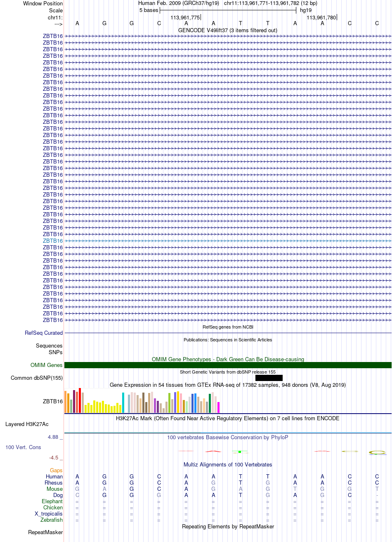The height and width of the screenshot is (542, 392).
Task: Click the magenta bar ending the GTEx chart
Action: pos(218,407)
